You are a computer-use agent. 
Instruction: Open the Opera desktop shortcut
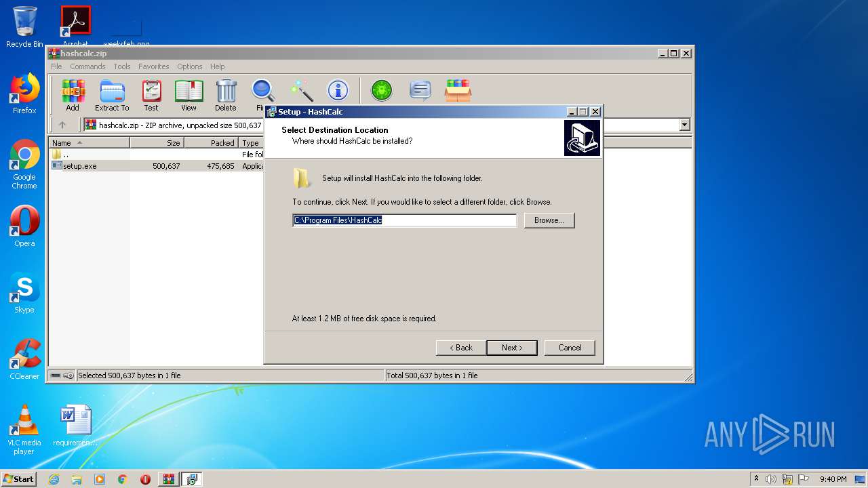tap(24, 226)
